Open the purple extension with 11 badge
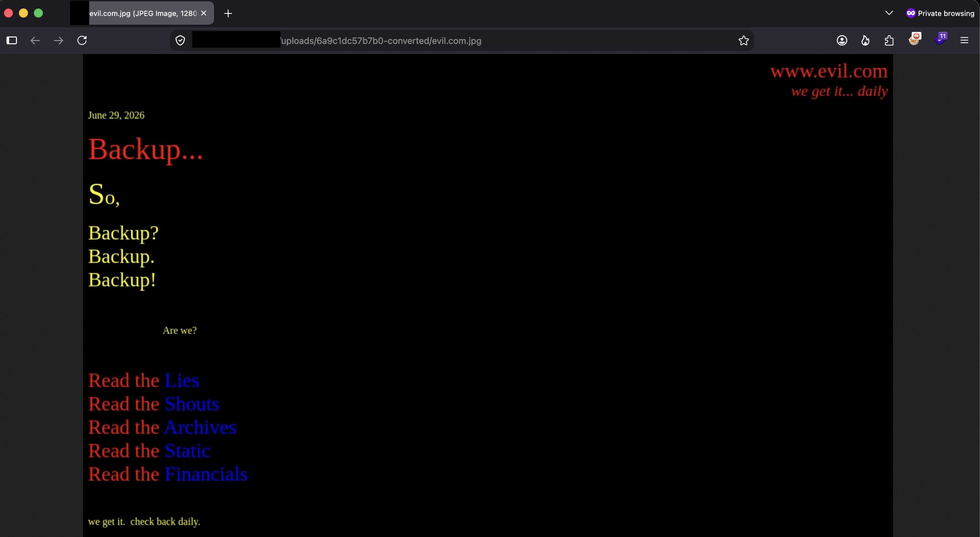This screenshot has height=537, width=980. pos(940,39)
